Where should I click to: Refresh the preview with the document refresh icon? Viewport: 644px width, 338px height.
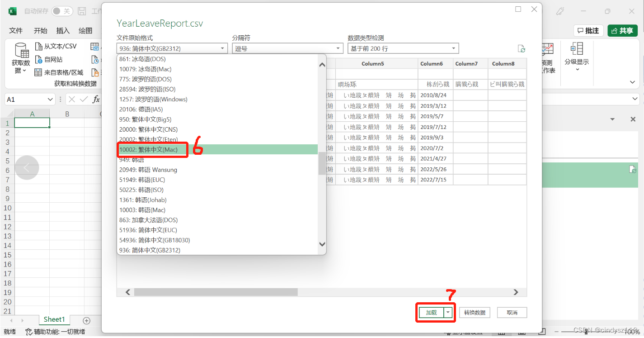tap(521, 48)
